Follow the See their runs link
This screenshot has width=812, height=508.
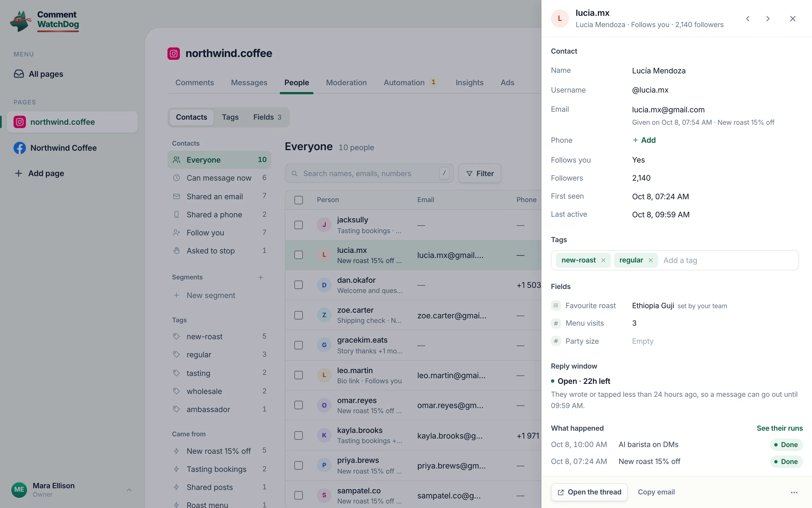[780, 428]
